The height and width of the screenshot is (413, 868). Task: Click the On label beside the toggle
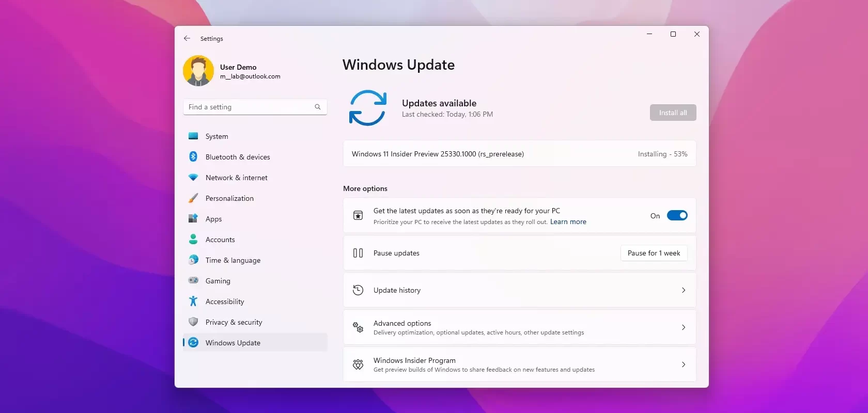coord(655,216)
